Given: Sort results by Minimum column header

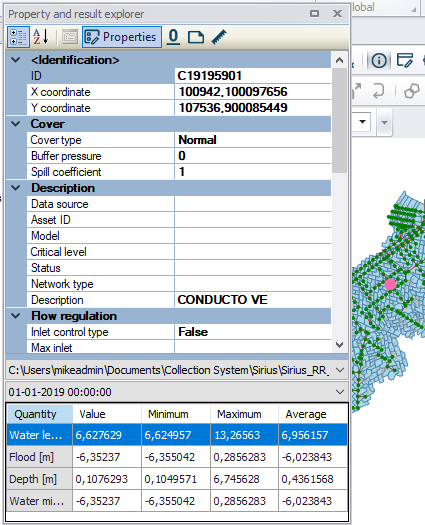Looking at the screenshot, I should (x=176, y=414).
